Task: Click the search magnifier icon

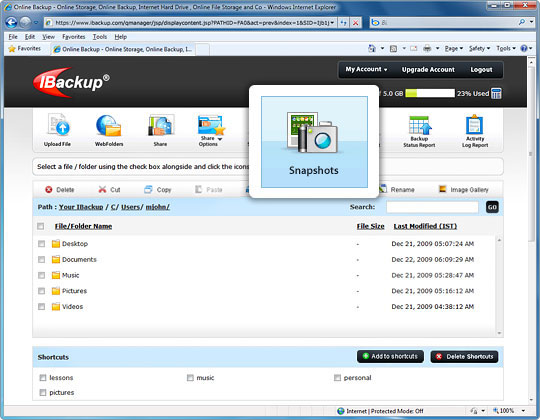Action: pos(522,22)
